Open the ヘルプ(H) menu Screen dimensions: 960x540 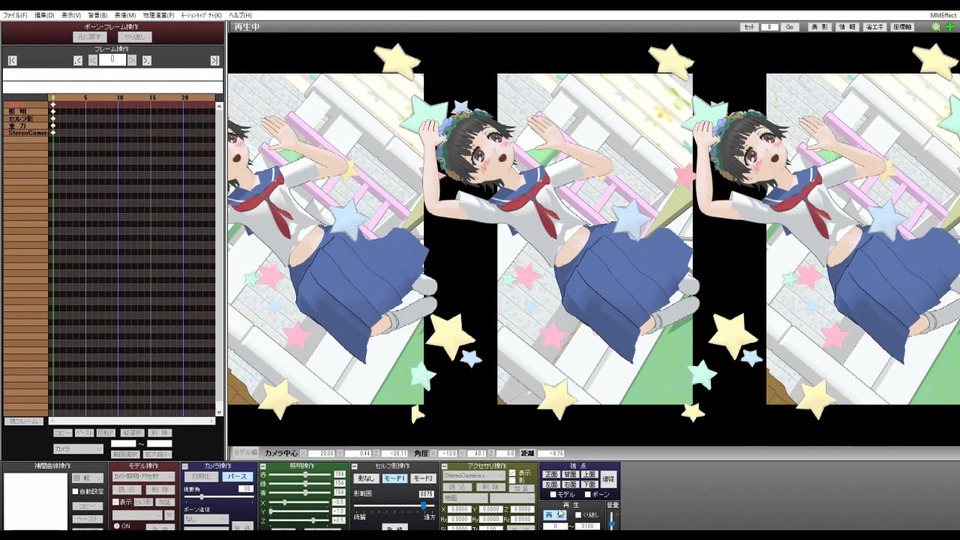point(240,15)
